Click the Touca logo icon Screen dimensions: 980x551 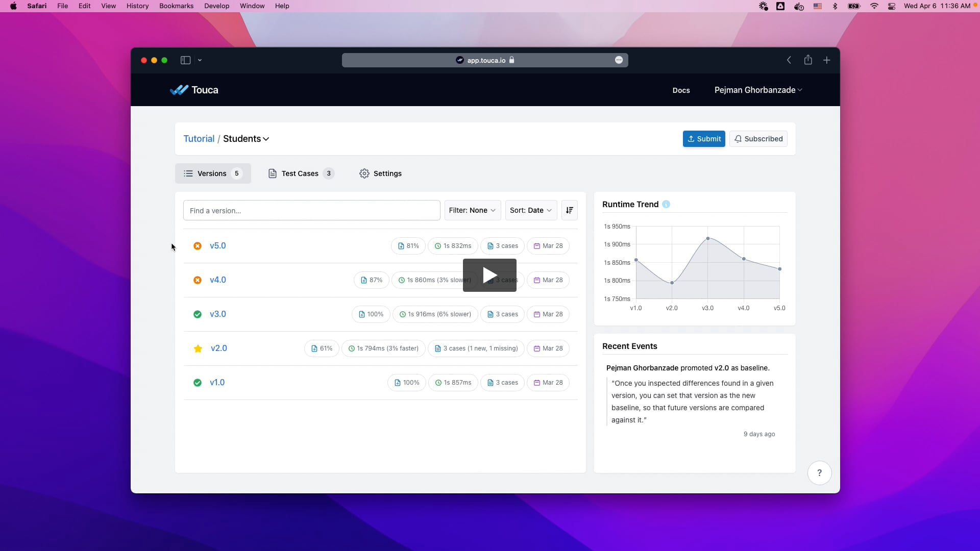pyautogui.click(x=179, y=90)
